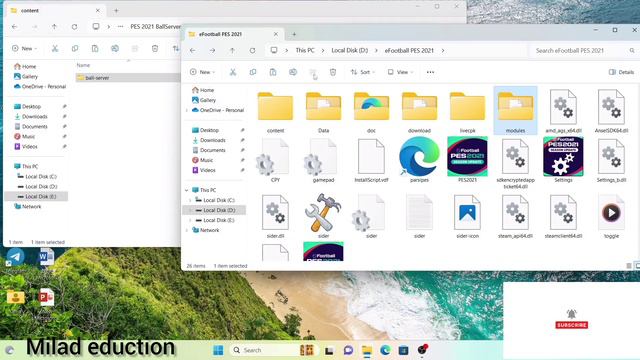The height and width of the screenshot is (360, 640).
Task: Collapse This PC in eFootball navigation pane
Action: pyautogui.click(x=187, y=190)
